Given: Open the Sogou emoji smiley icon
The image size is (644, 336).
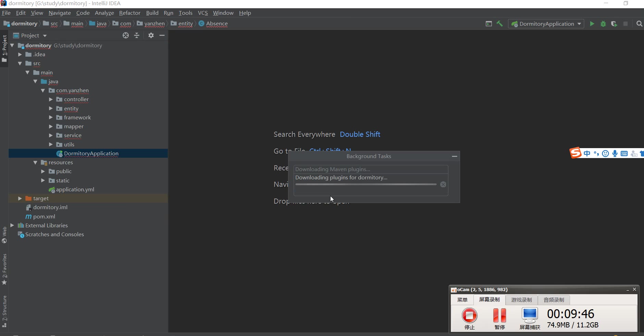Looking at the screenshot, I should pos(606,154).
